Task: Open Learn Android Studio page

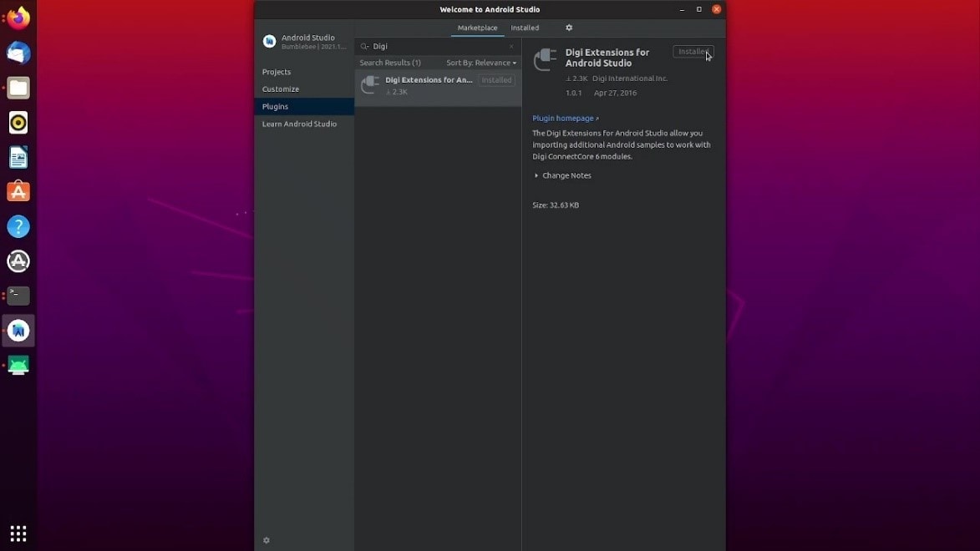Action: coord(299,124)
